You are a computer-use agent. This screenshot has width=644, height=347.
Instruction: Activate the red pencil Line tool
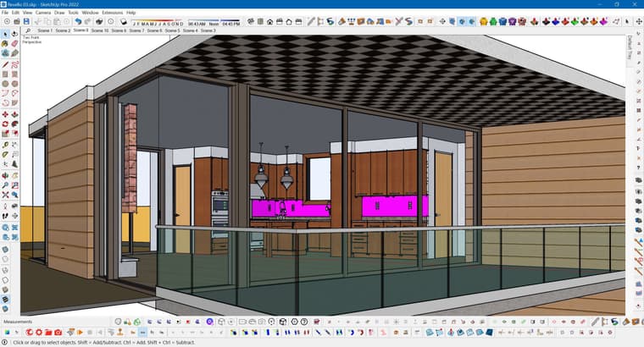6,64
